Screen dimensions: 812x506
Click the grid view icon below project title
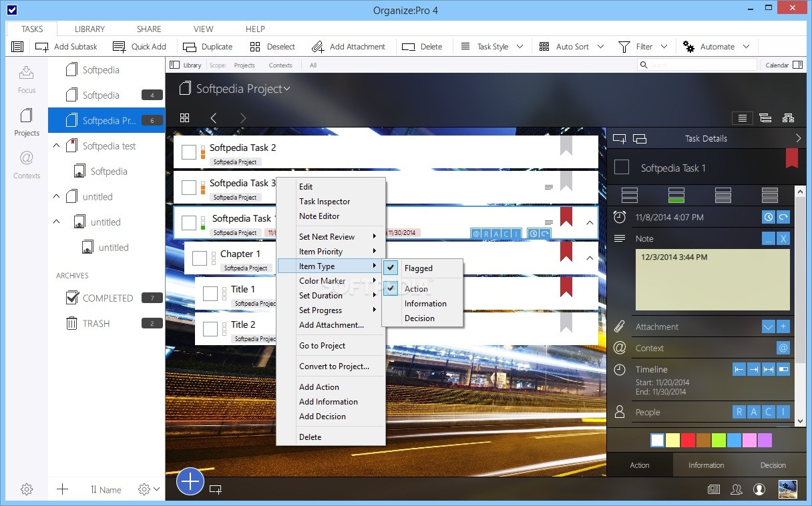[x=185, y=118]
